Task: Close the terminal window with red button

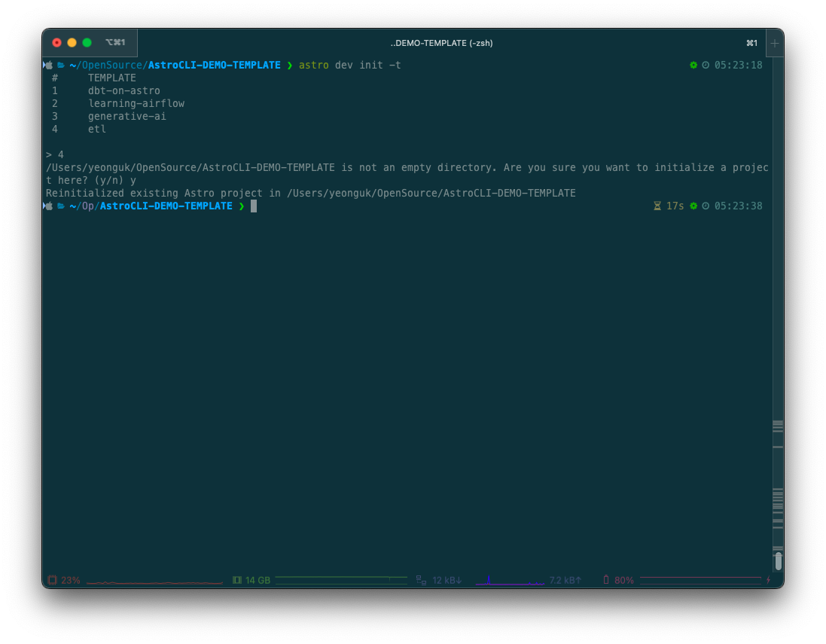Action: 57,43
